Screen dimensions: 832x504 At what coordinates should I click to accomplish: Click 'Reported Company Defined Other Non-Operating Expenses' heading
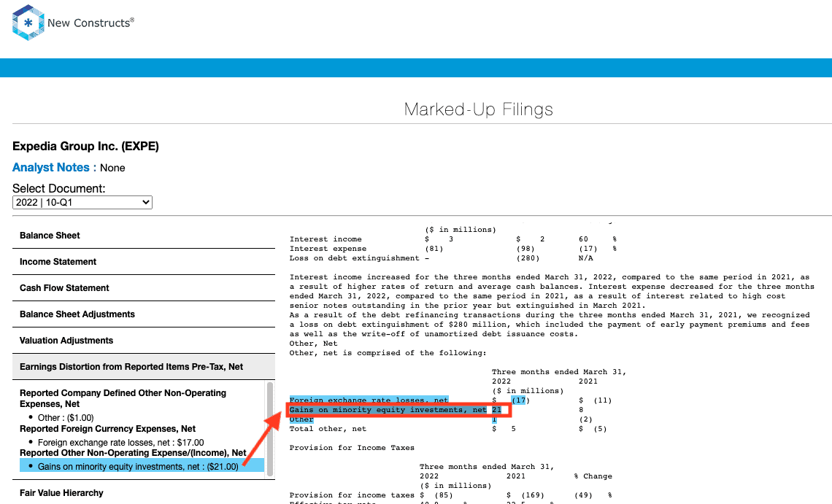coord(123,398)
